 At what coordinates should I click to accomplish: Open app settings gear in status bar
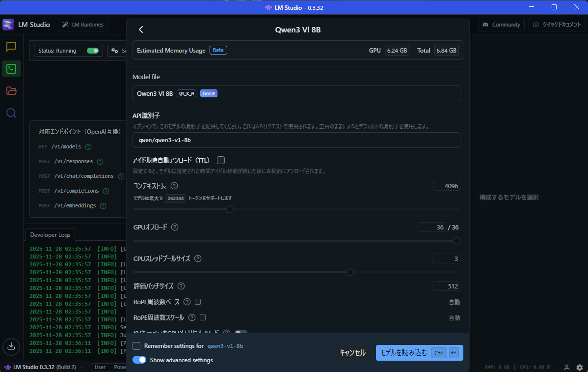click(x=580, y=367)
